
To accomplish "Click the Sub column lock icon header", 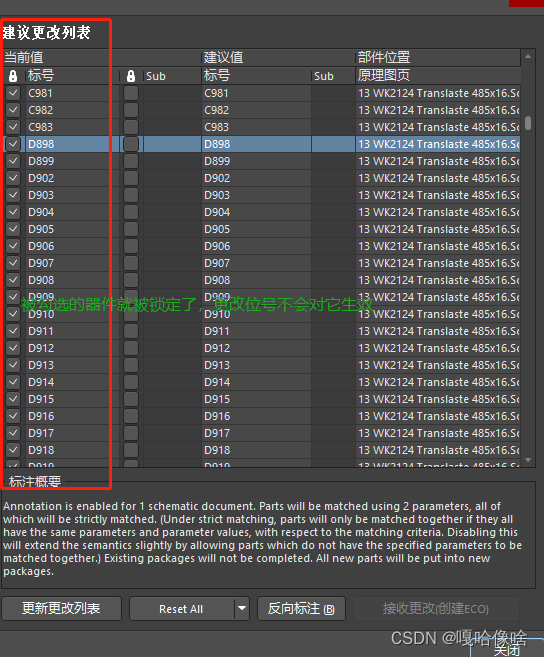I will point(131,76).
